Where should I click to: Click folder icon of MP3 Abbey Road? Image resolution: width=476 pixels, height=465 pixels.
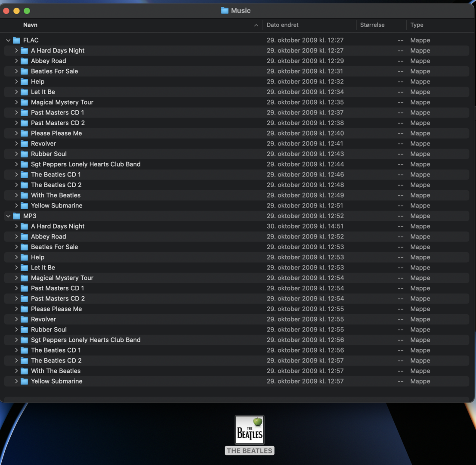[x=24, y=237]
